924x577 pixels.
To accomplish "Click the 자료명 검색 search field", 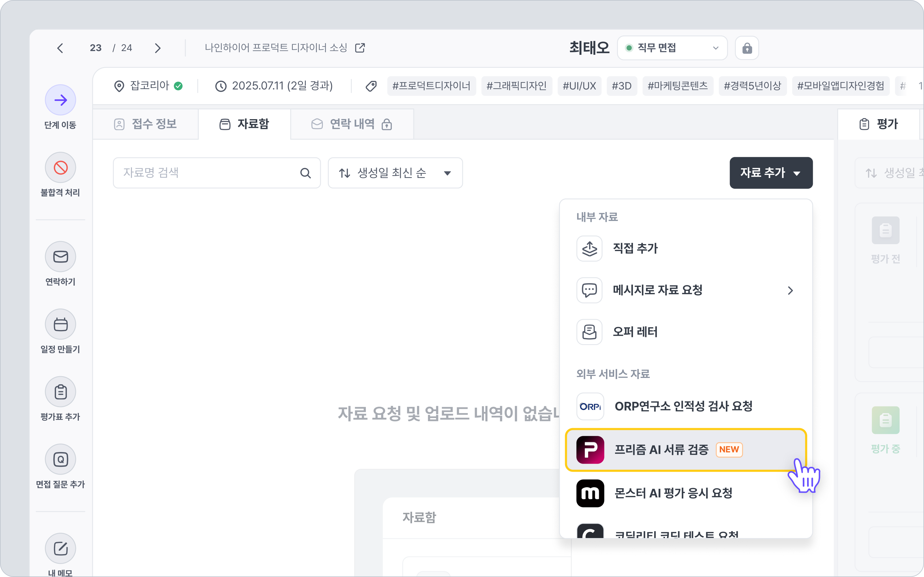I will (206, 173).
